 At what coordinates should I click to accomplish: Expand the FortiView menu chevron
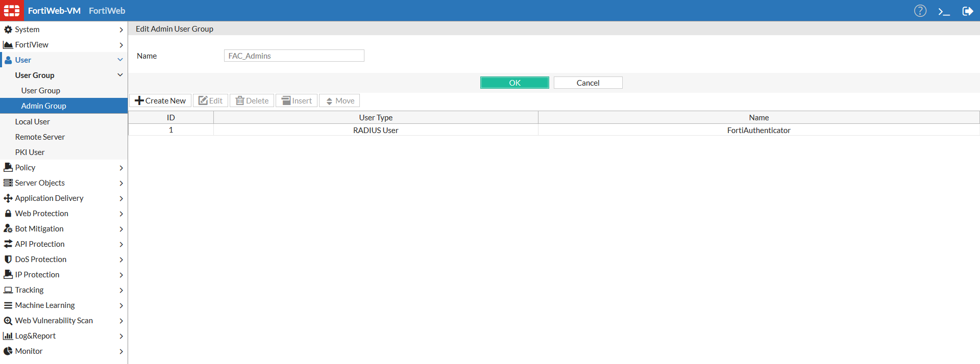[121, 45]
